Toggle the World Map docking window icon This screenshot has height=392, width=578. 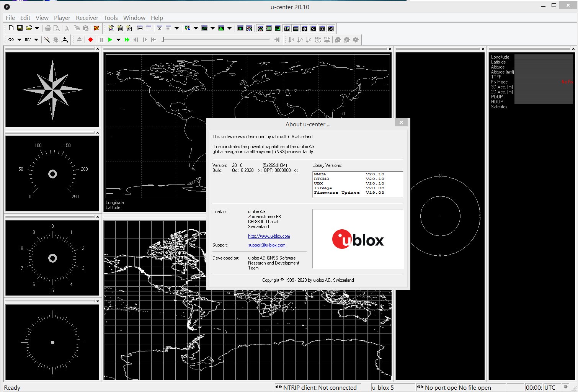point(287,28)
